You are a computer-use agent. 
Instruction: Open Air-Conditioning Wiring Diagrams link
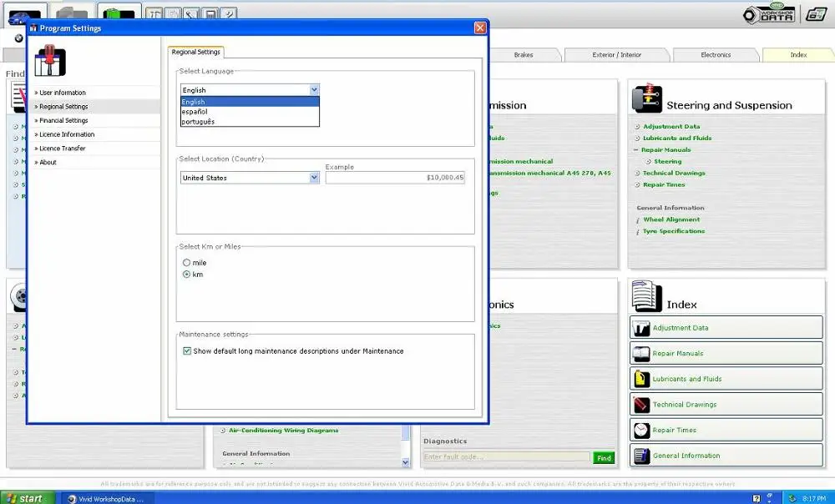tap(283, 431)
